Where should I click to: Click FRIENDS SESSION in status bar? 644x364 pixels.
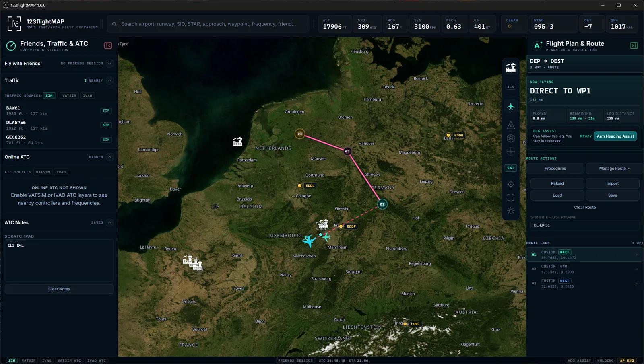295,360
